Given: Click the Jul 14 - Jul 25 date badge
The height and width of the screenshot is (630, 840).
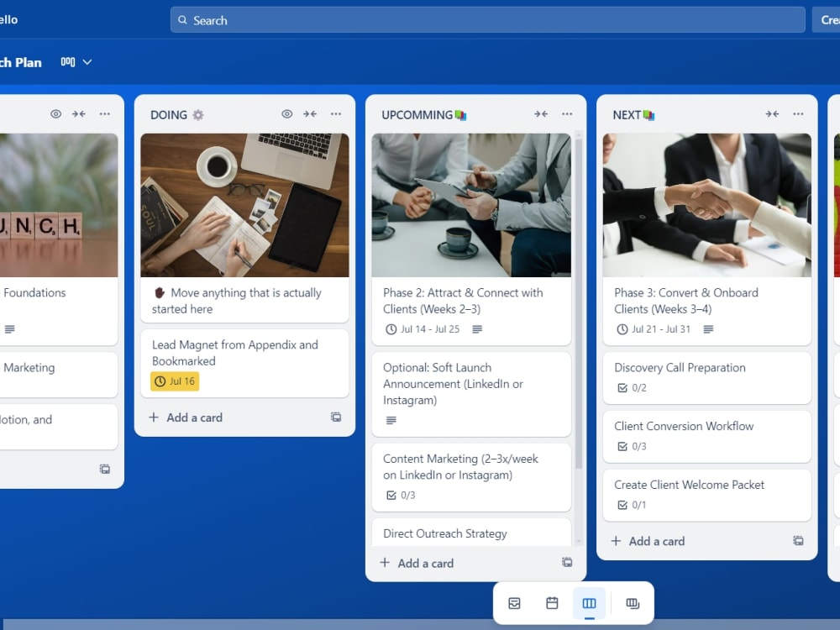Looking at the screenshot, I should coord(423,329).
